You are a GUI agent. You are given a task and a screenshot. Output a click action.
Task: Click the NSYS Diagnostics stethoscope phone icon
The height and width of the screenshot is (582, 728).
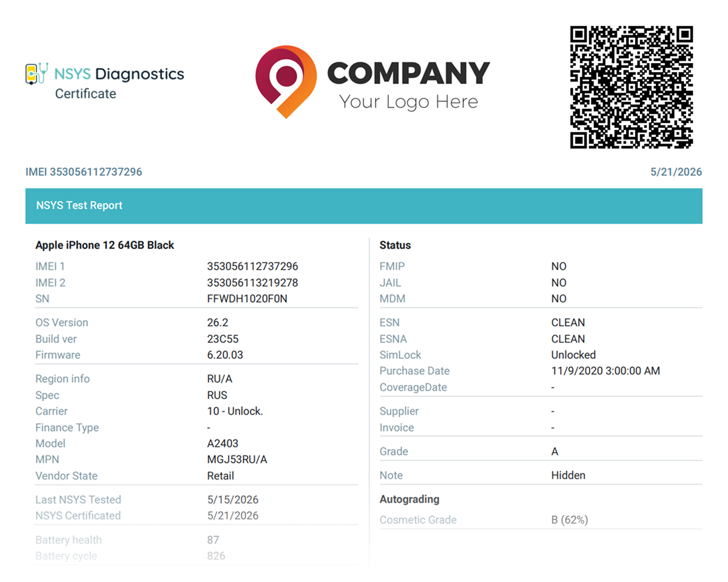pyautogui.click(x=37, y=74)
